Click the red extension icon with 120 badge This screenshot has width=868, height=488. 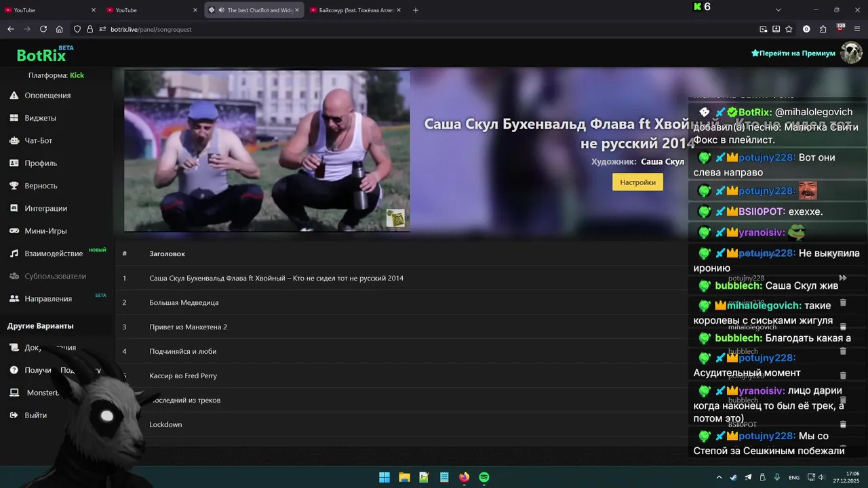[x=840, y=28]
